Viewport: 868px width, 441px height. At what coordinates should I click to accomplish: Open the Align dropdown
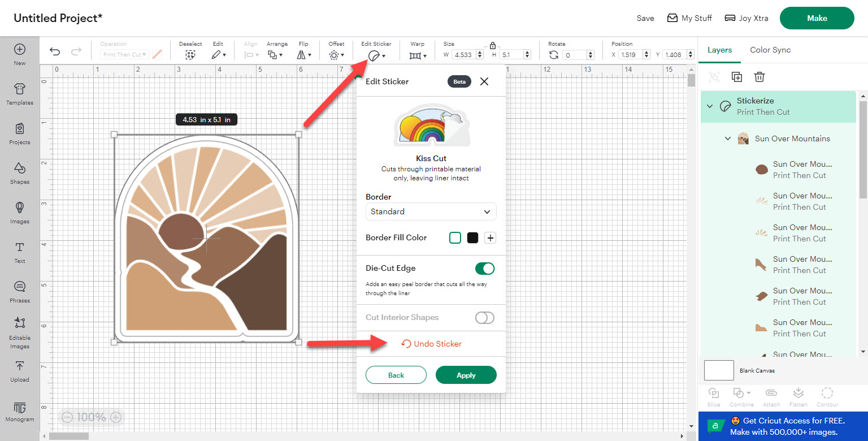(251, 55)
